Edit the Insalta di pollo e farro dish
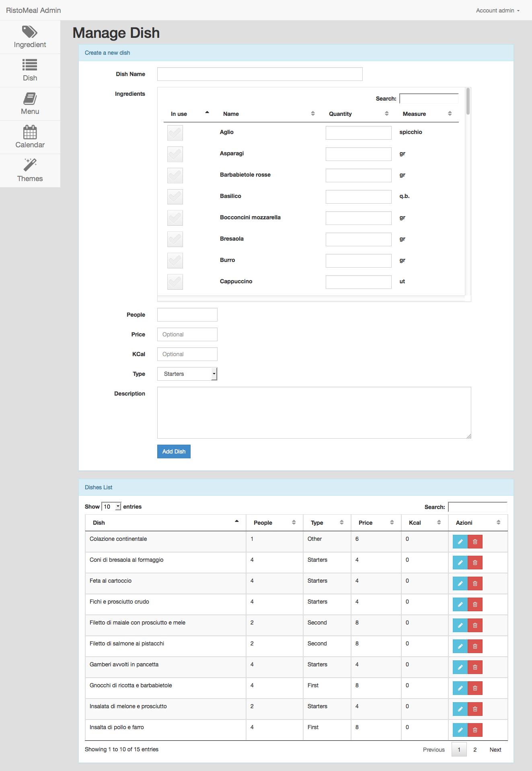532x771 pixels. tap(460, 730)
